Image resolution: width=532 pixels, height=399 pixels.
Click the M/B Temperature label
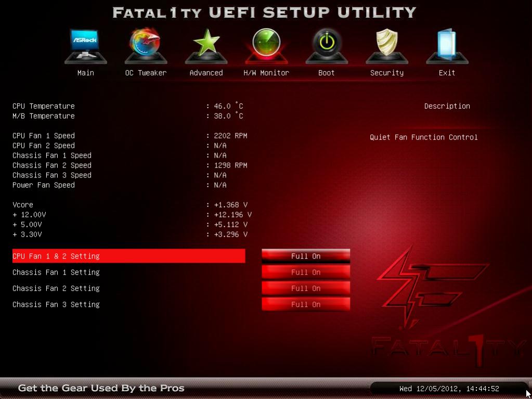[44, 116]
